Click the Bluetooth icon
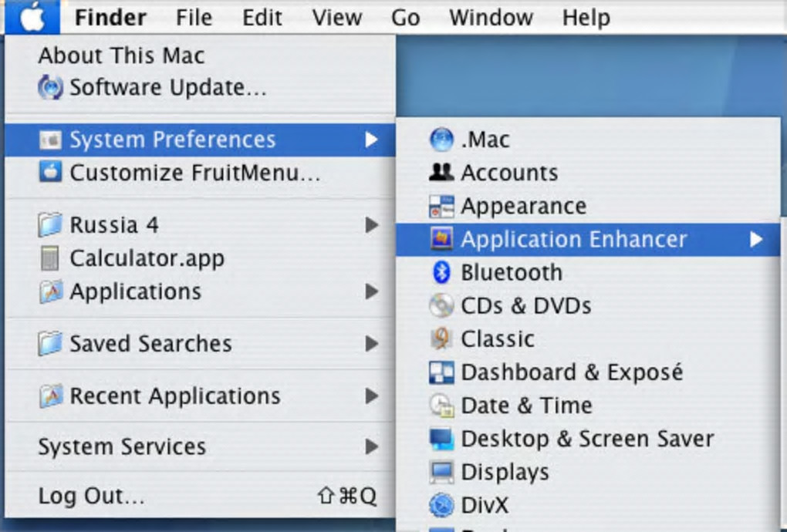787x532 pixels. click(441, 272)
